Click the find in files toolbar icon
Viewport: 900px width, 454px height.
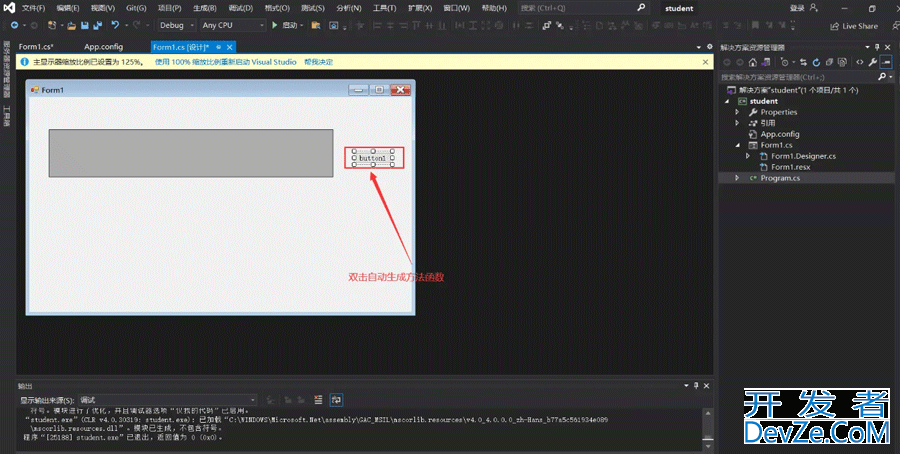tap(316, 25)
